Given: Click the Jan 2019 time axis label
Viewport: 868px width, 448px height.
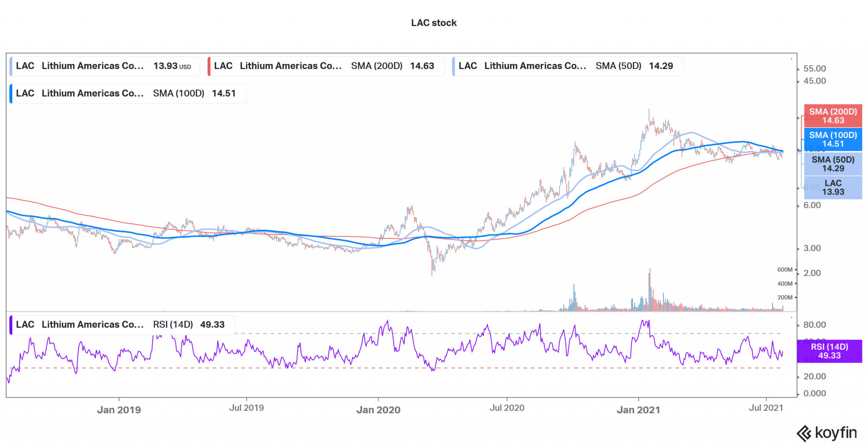Looking at the screenshot, I should click(119, 410).
